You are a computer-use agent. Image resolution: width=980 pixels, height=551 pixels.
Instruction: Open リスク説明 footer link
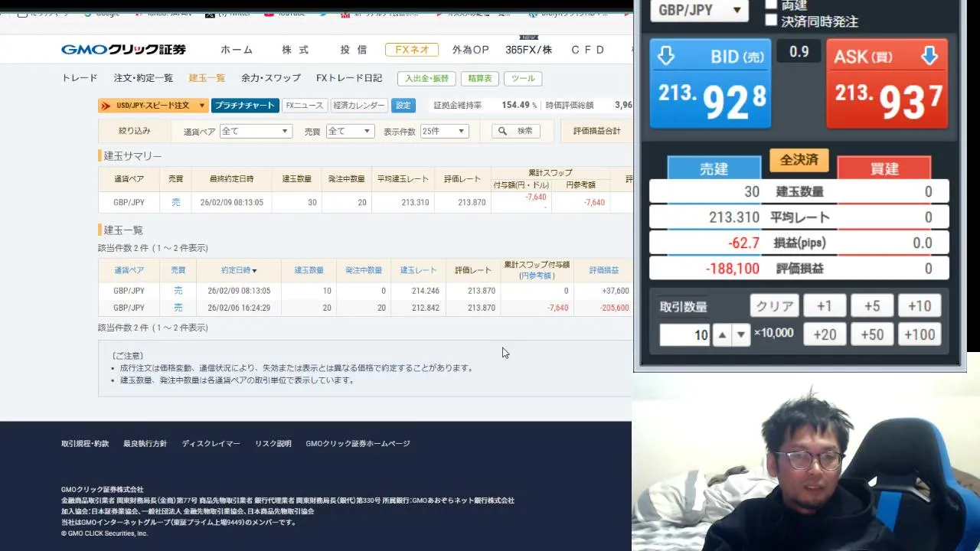[x=273, y=444]
